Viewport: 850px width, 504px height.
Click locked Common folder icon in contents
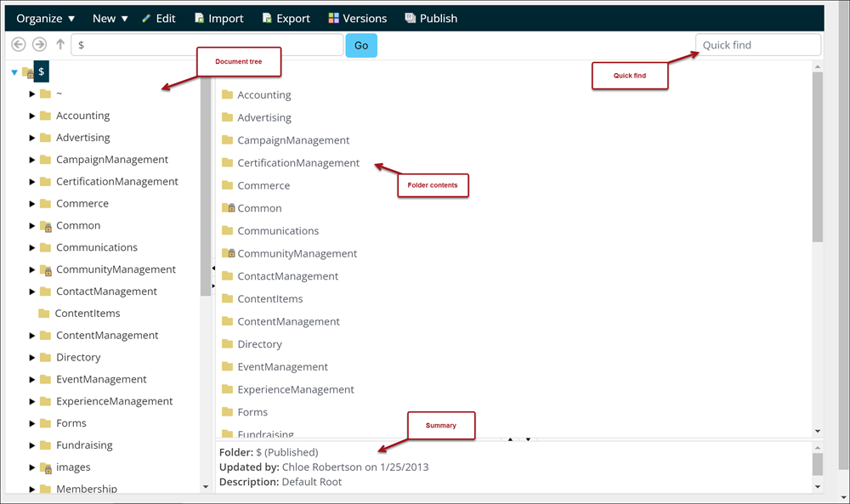228,208
